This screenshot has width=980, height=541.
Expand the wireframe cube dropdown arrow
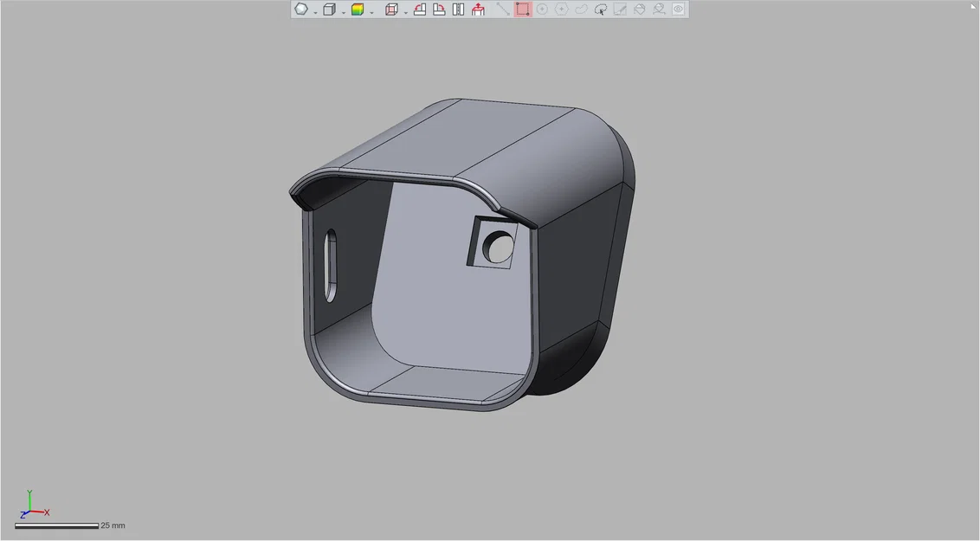(405, 12)
